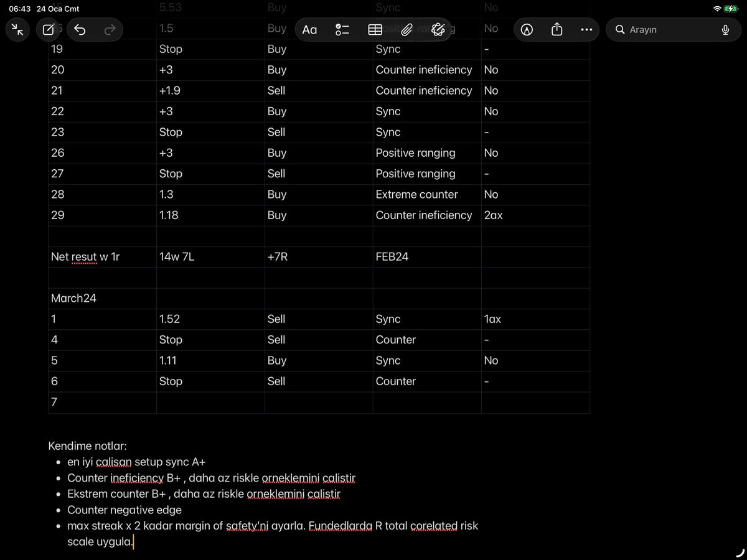Exit full screen with the collapse arrows icon
Viewport: 747px width, 560px height.
[17, 29]
